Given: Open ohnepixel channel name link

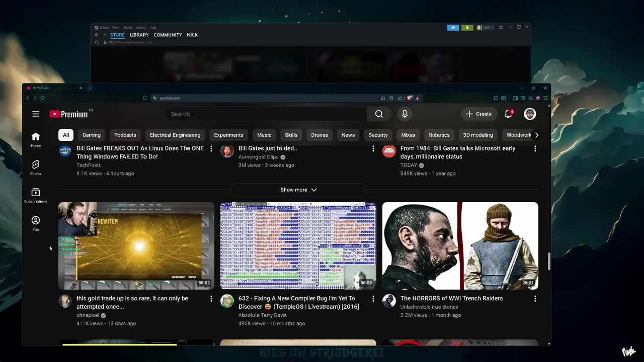Looking at the screenshot, I should (x=88, y=315).
